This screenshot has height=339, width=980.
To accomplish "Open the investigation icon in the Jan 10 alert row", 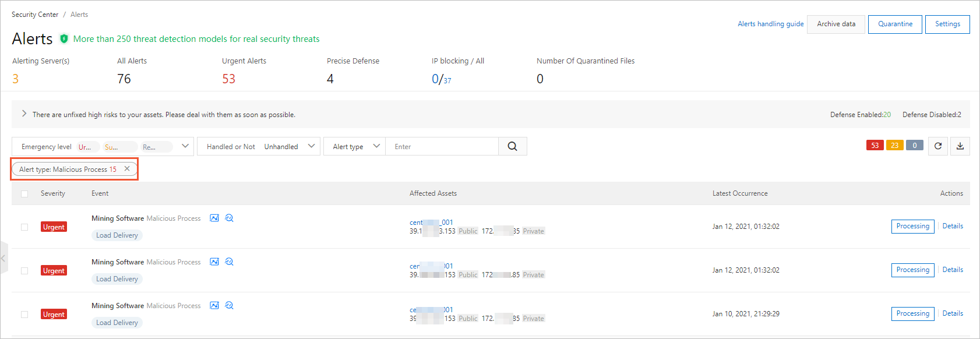I will pos(229,305).
